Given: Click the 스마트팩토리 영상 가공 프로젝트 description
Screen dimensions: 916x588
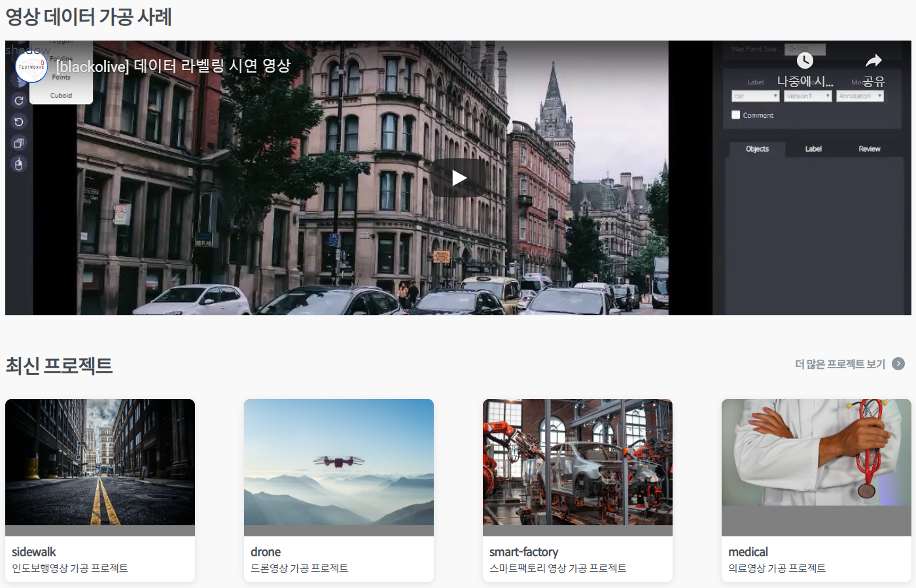Looking at the screenshot, I should click(558, 568).
